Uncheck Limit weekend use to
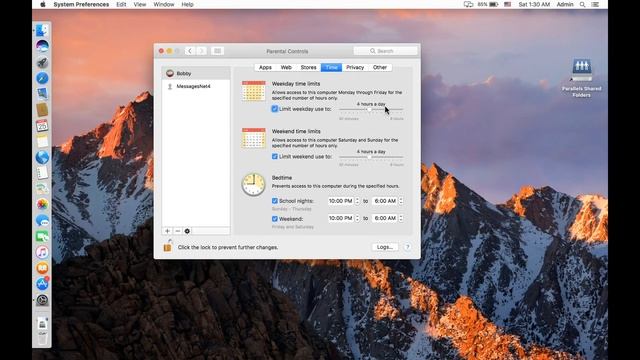 (x=275, y=156)
